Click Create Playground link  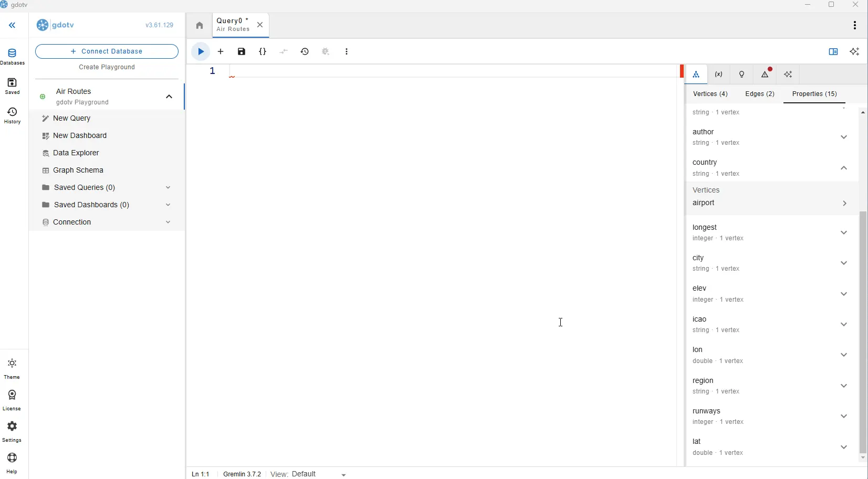pos(107,67)
